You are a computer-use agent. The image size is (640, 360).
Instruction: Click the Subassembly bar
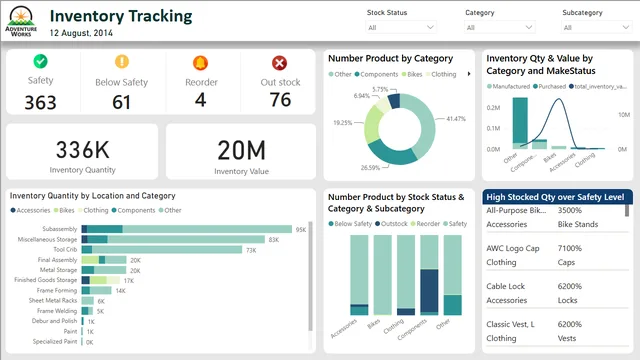click(x=187, y=229)
